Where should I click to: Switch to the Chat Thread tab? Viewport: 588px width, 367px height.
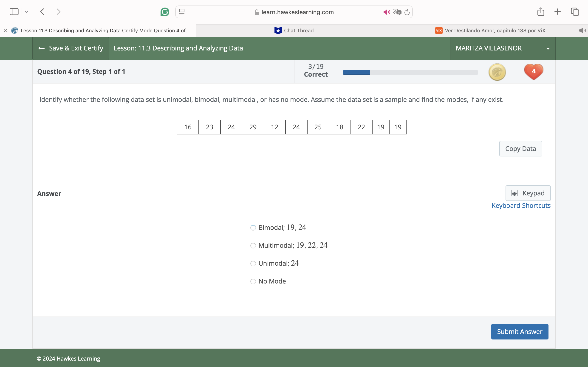point(294,30)
